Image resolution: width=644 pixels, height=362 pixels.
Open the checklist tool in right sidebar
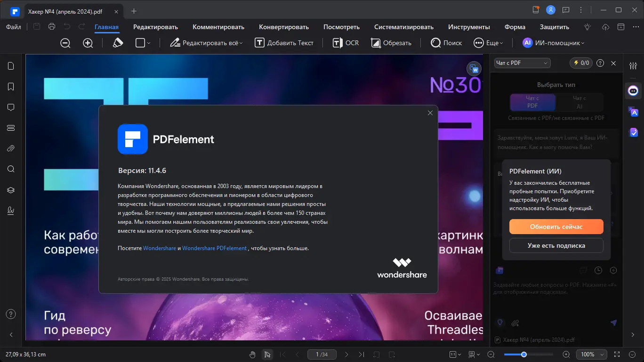pyautogui.click(x=634, y=133)
